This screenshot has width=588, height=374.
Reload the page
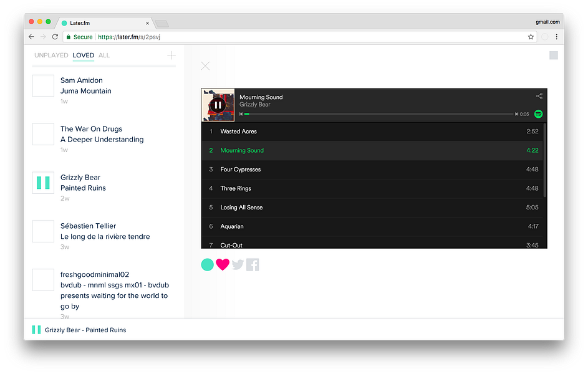point(55,37)
